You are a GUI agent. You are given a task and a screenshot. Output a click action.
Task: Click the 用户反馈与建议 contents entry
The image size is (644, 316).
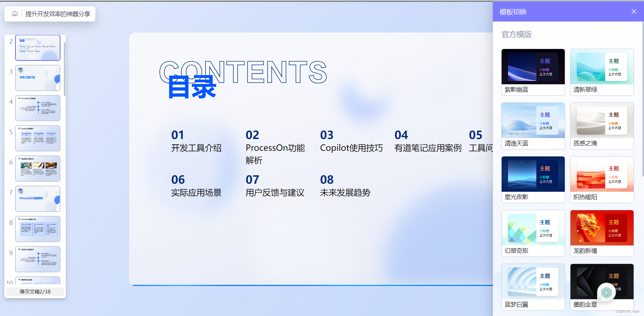click(x=275, y=193)
